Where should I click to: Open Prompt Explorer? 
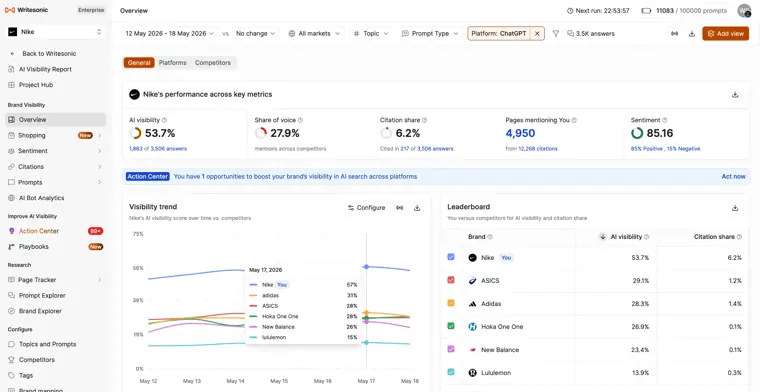tap(42, 296)
